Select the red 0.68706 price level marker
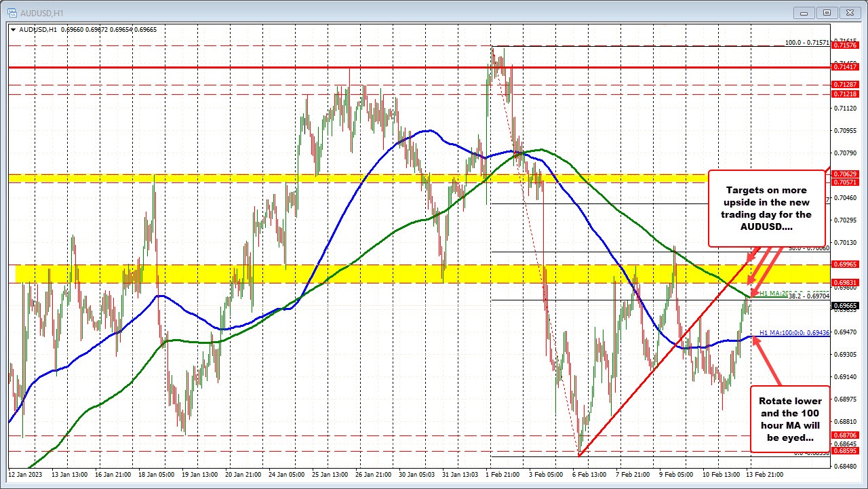 845,436
